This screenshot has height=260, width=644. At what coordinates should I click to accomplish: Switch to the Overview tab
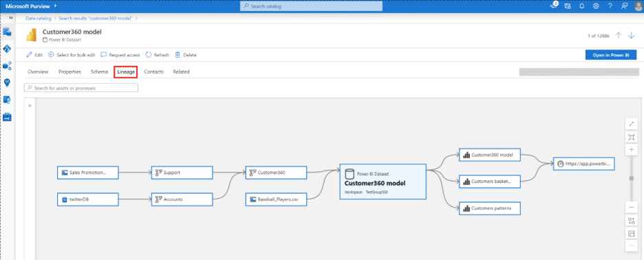tap(38, 72)
